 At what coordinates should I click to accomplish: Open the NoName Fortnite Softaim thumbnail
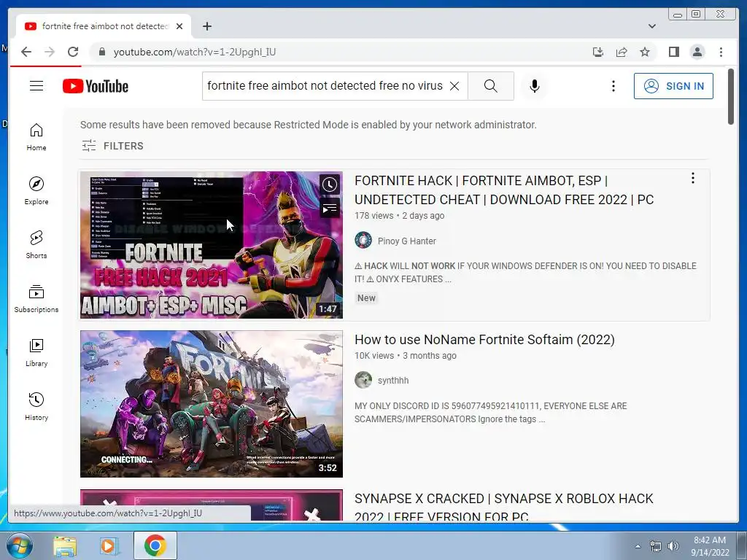[212, 404]
